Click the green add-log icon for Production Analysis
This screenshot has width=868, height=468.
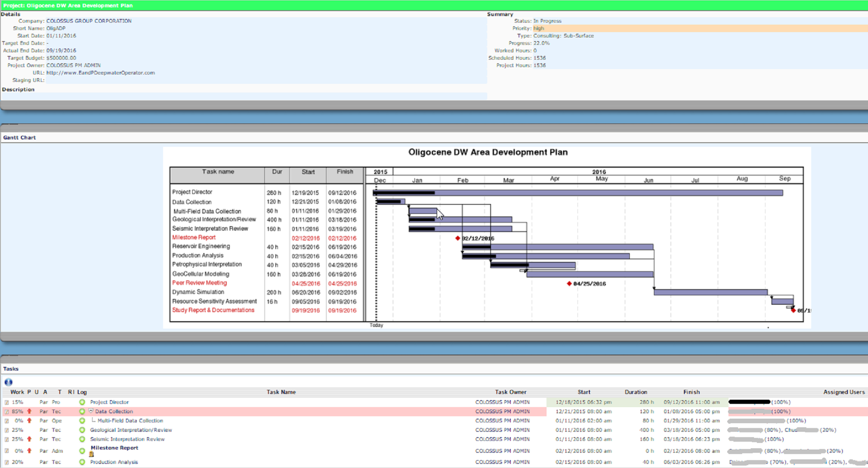click(82, 462)
